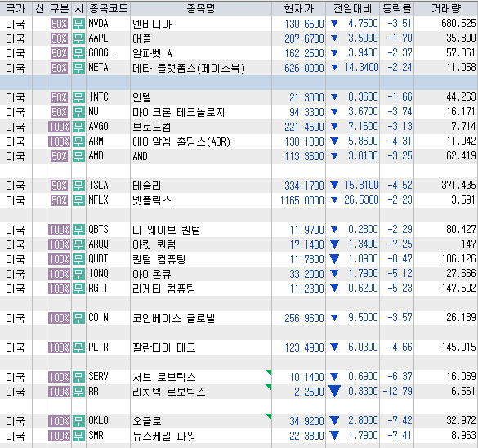Click the 전일대비 column header
The height and width of the screenshot is (448, 478).
[352, 8]
